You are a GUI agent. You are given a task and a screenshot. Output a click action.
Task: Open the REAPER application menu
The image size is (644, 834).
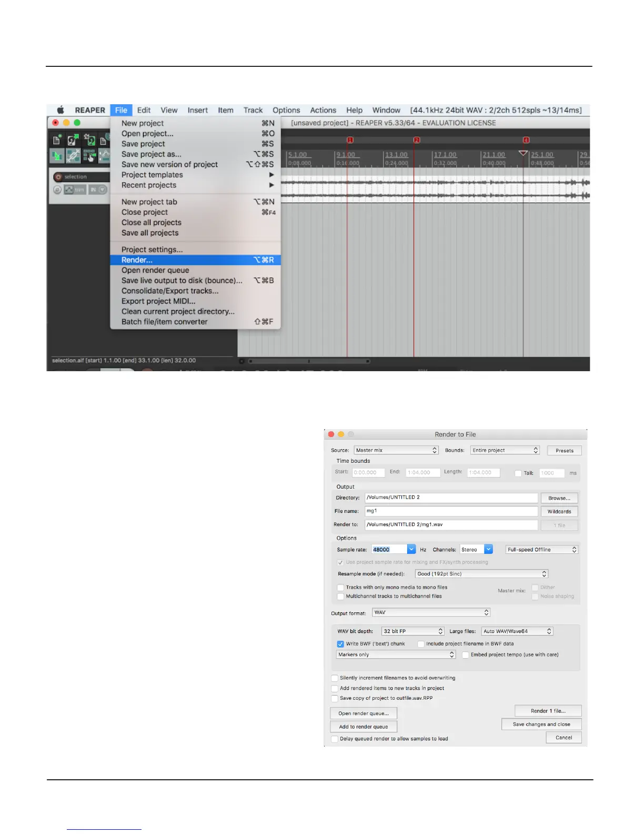(90, 110)
